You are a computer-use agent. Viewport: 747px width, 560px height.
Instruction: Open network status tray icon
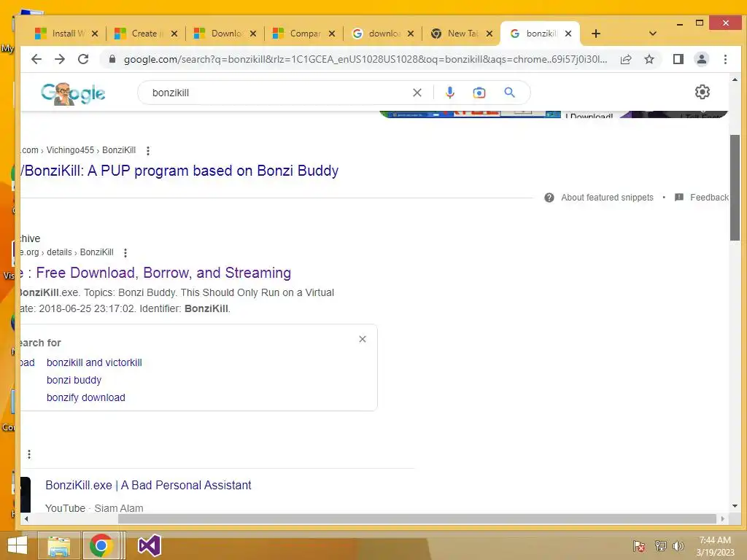pyautogui.click(x=660, y=546)
